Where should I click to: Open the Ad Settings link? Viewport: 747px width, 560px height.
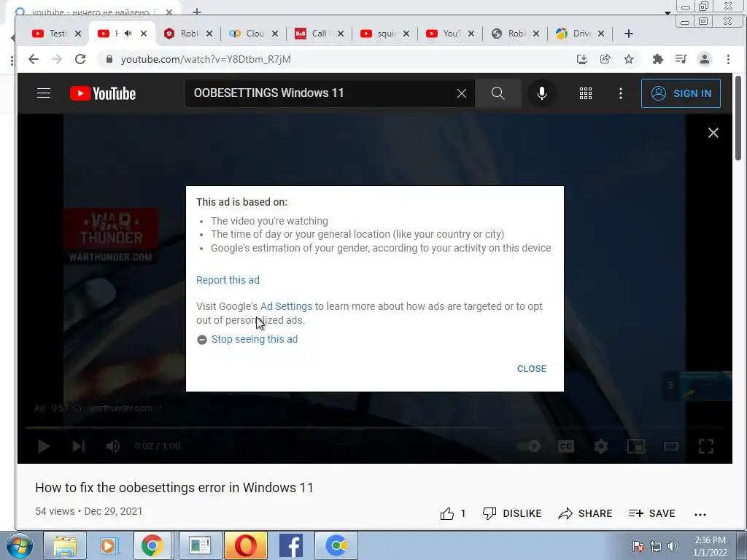pos(286,306)
